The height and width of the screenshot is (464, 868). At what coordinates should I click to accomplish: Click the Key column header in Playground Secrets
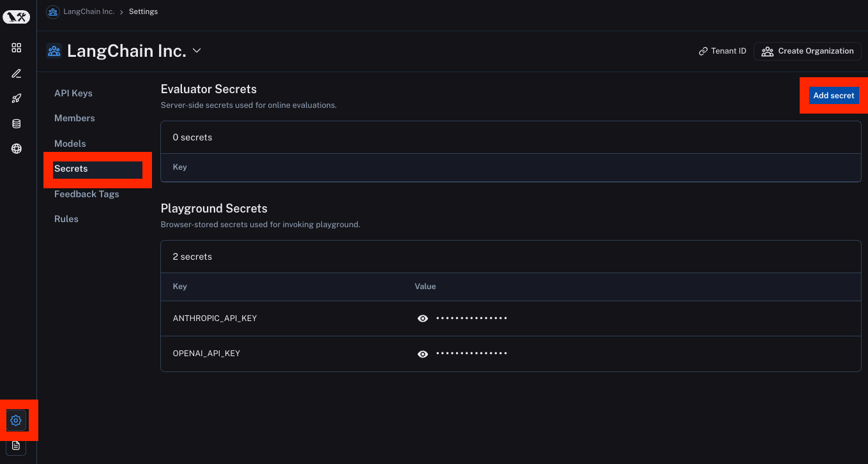click(180, 287)
